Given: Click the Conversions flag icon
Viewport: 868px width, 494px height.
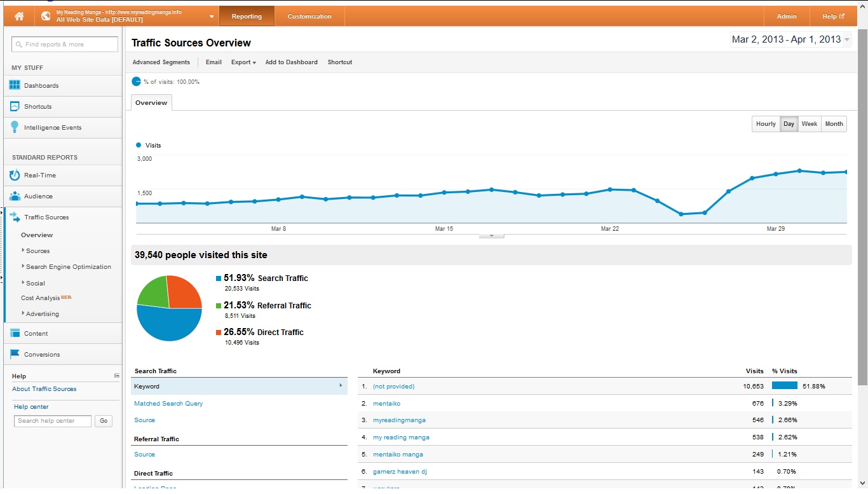Looking at the screenshot, I should tap(15, 354).
